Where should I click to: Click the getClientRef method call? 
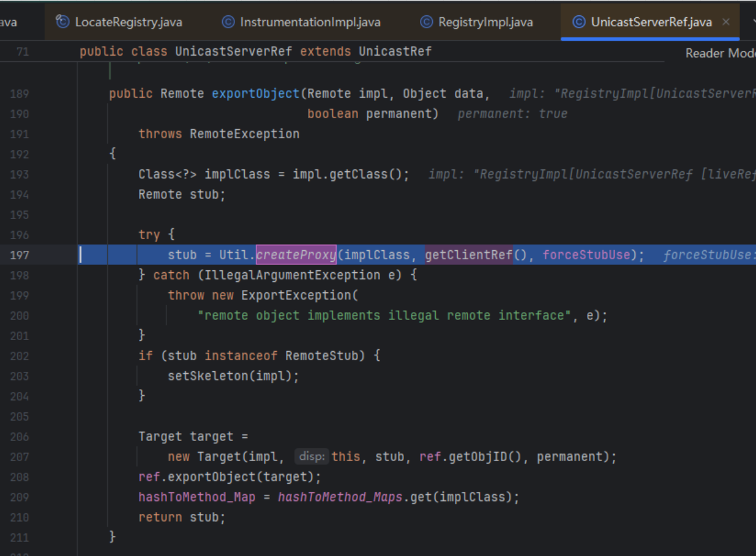click(x=468, y=255)
